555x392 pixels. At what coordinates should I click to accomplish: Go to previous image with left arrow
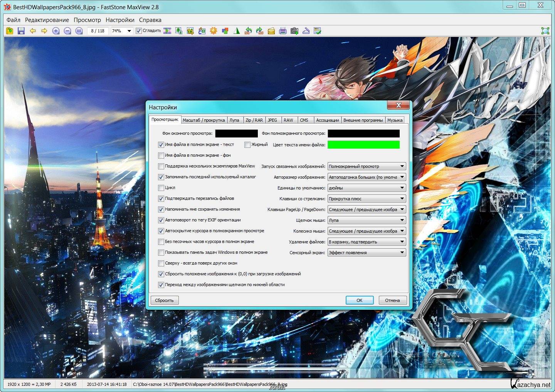[x=33, y=31]
